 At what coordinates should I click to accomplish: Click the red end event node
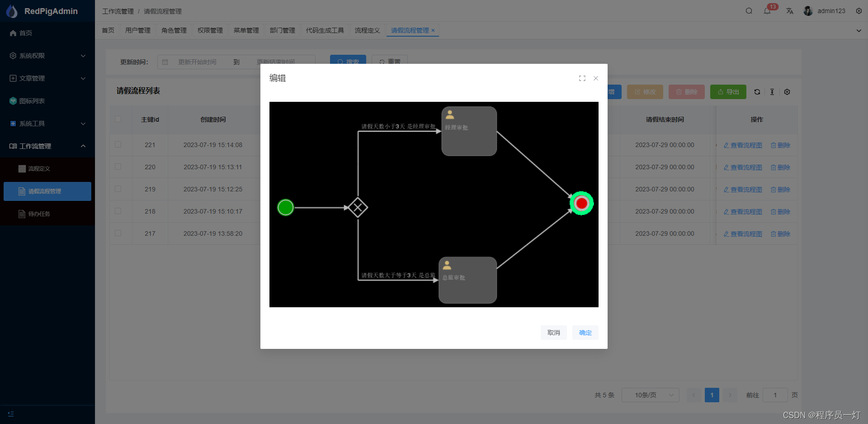click(582, 204)
